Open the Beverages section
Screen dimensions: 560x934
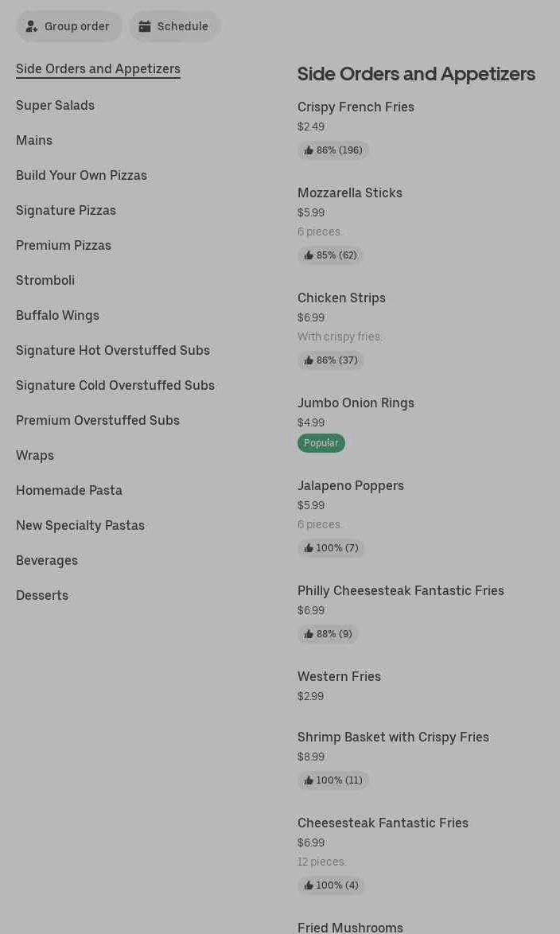pos(47,560)
